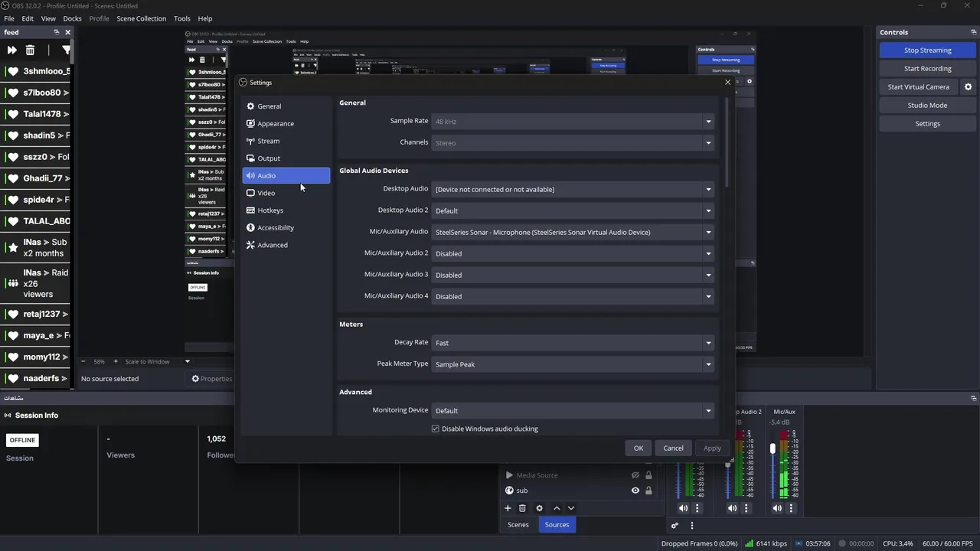Screen dimensions: 980x551
Task: Open audio mixer options dots menu
Action: [x=691, y=526]
